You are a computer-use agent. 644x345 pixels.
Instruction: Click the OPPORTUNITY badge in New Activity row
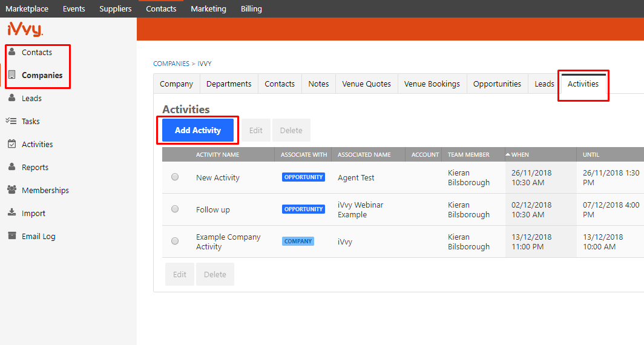coord(303,177)
